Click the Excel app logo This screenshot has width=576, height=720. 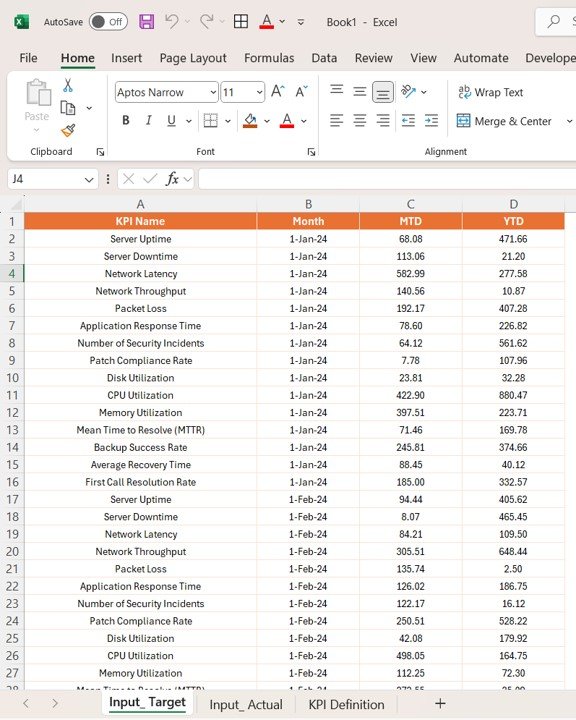coord(22,22)
